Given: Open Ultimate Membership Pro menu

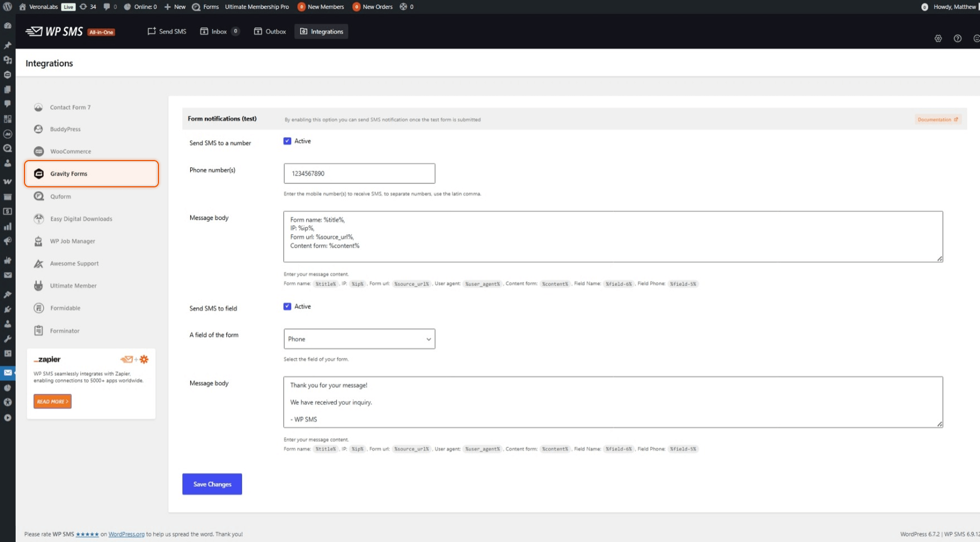Looking at the screenshot, I should point(257,7).
